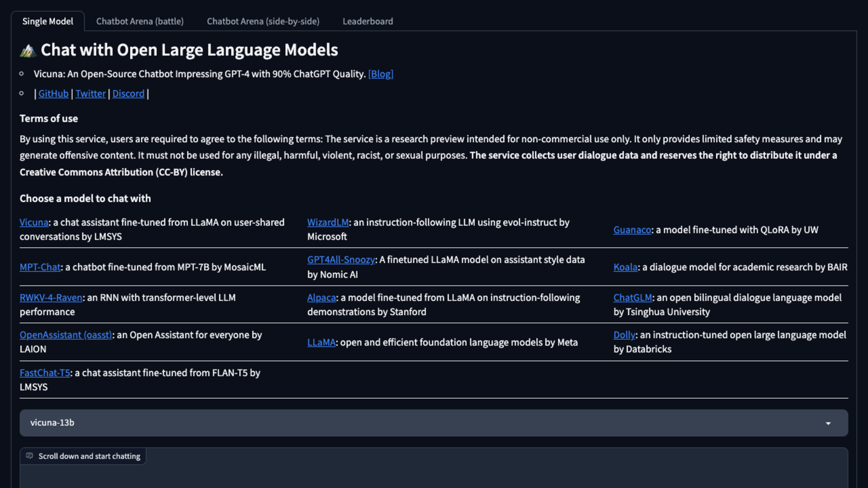This screenshot has width=868, height=488.
Task: Open the Chatbot Arena (battle) tab
Action: click(140, 21)
